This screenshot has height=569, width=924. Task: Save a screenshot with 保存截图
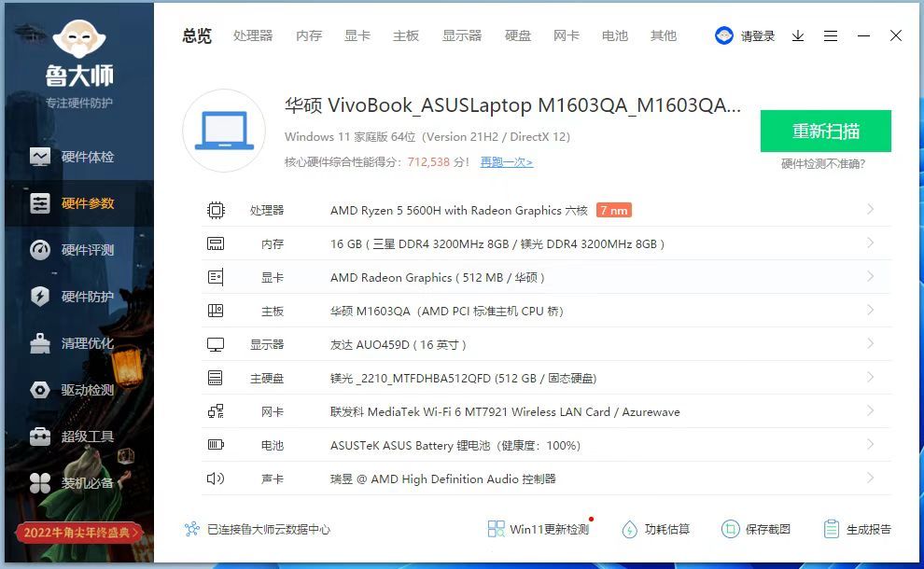tap(756, 529)
